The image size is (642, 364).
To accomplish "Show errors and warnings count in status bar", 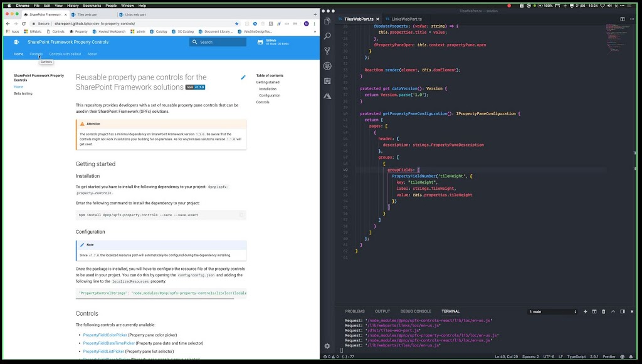I will pyautogui.click(x=331, y=356).
